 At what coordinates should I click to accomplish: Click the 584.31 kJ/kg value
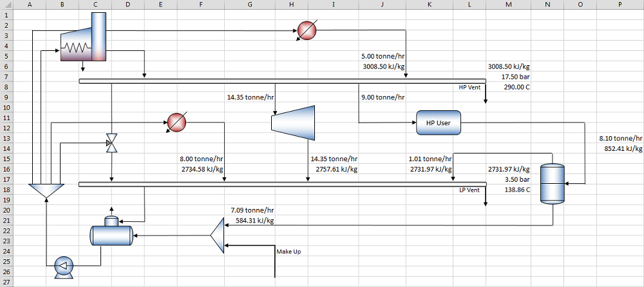point(254,221)
